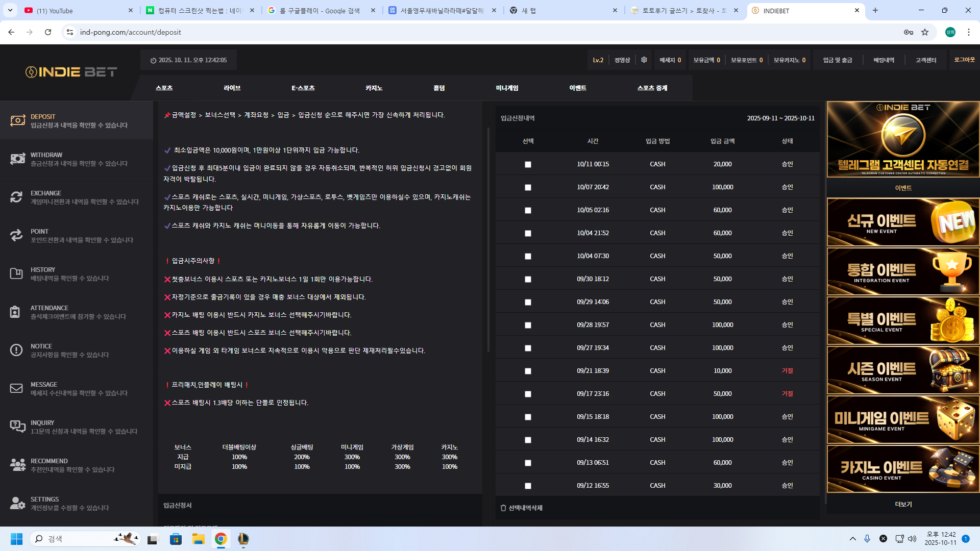Screen dimensions: 980x551
Task: Click the Telegram customer center banner
Action: [x=903, y=139]
